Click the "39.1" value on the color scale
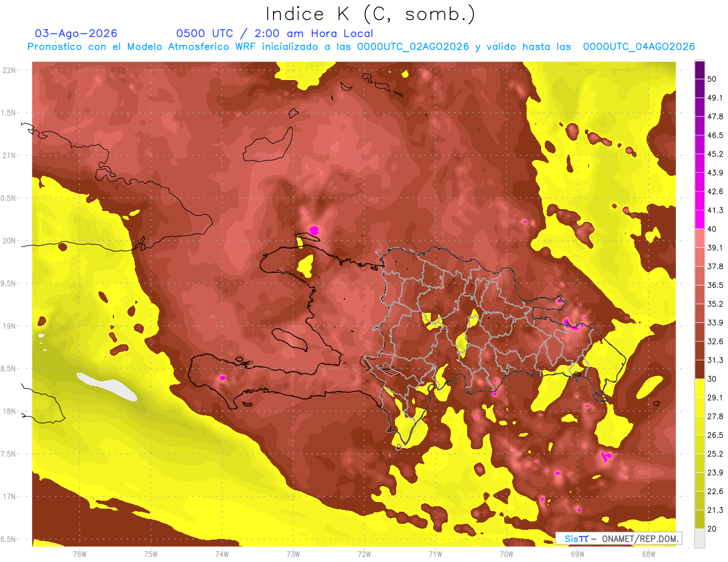 tap(715, 248)
